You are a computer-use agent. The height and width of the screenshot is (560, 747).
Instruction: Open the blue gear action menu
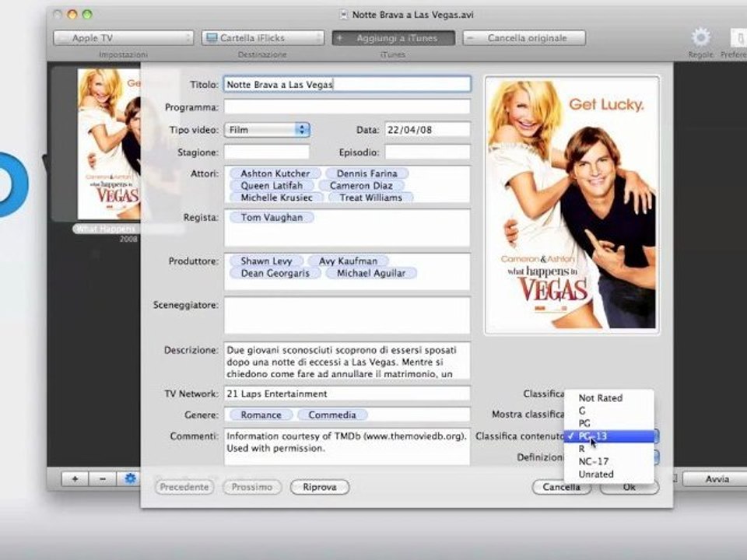[x=130, y=478]
